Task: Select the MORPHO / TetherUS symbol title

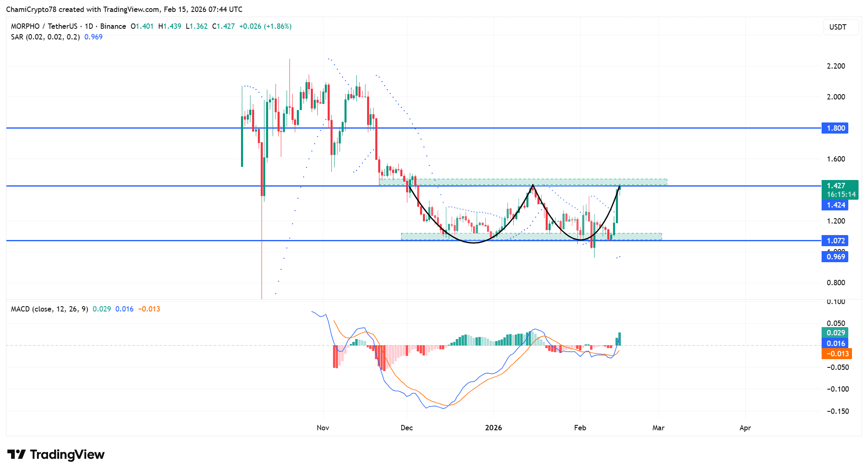Action: (44, 26)
